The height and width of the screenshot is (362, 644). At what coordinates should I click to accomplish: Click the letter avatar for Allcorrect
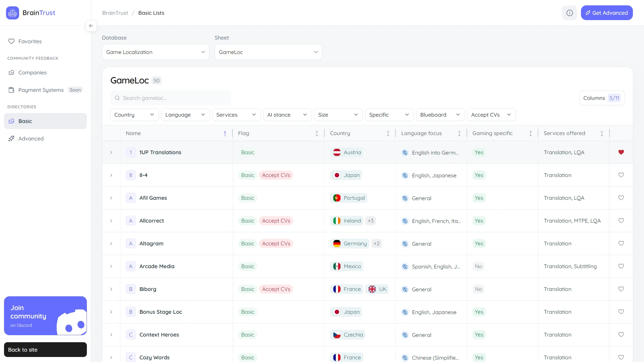pyautogui.click(x=131, y=221)
